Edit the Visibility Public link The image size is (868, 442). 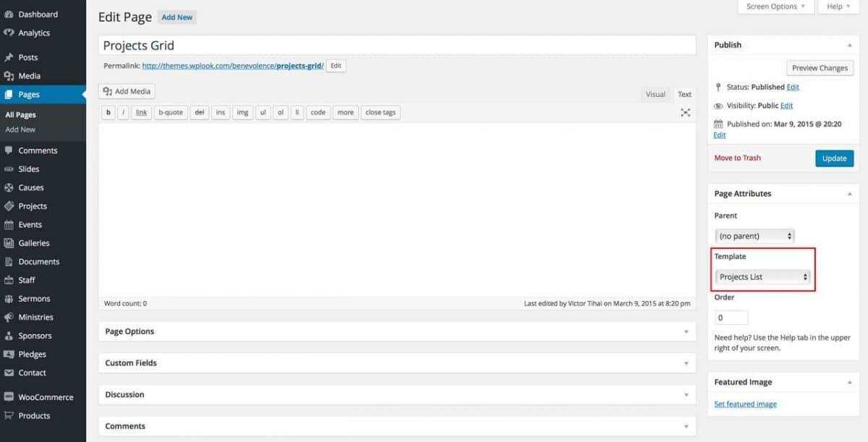tap(786, 106)
